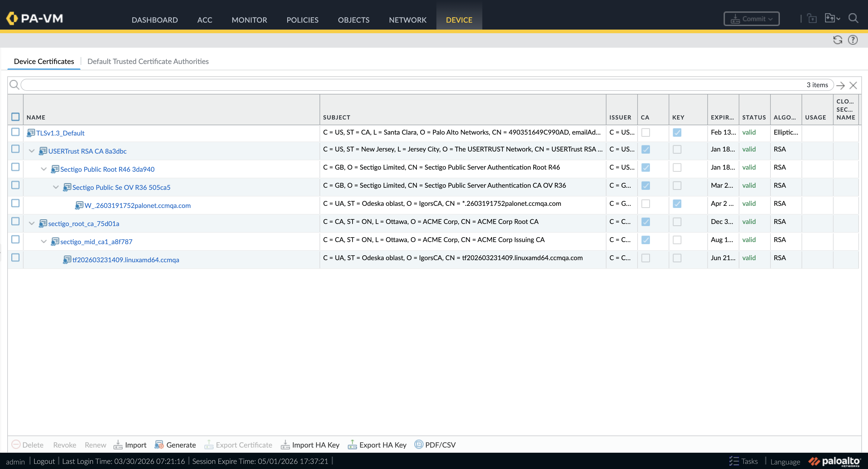Image resolution: width=868 pixels, height=469 pixels.
Task: Click the Generate certificate icon
Action: pyautogui.click(x=159, y=445)
